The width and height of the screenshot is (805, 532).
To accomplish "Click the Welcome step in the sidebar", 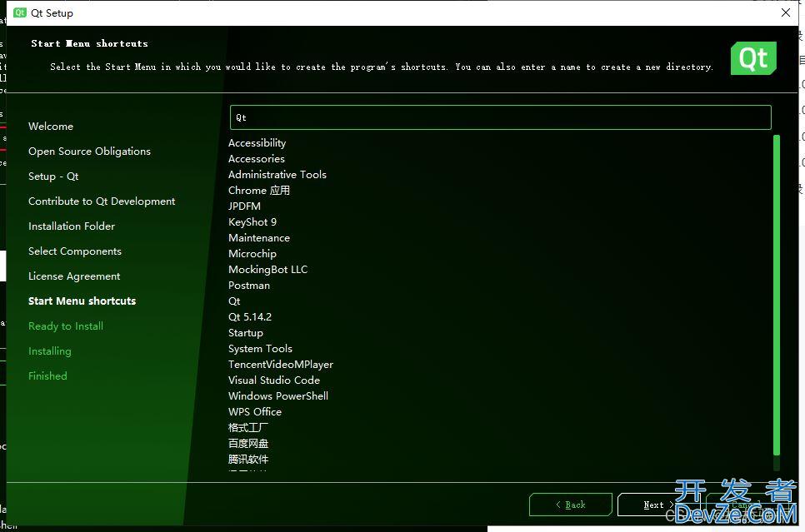I will [x=51, y=127].
